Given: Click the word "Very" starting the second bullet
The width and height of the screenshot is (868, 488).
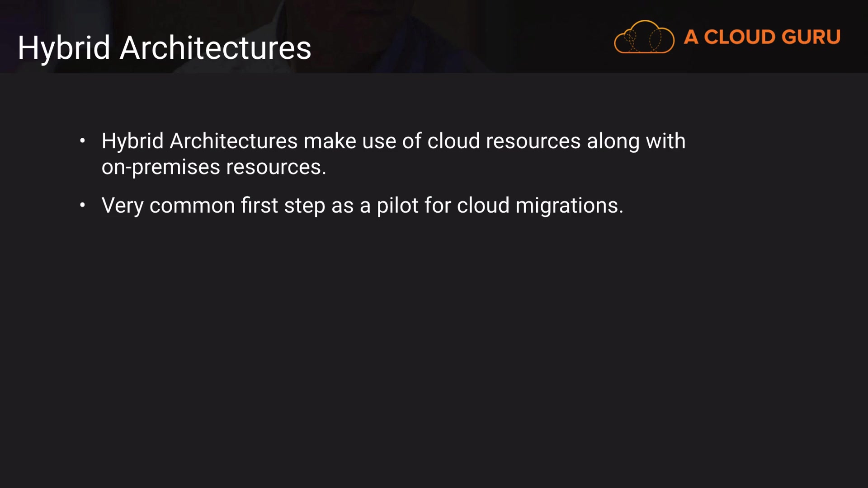Looking at the screenshot, I should pyautogui.click(x=123, y=206).
